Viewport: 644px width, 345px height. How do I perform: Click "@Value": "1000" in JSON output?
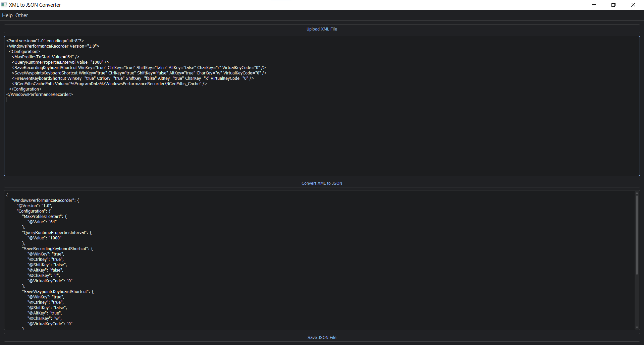coord(44,238)
